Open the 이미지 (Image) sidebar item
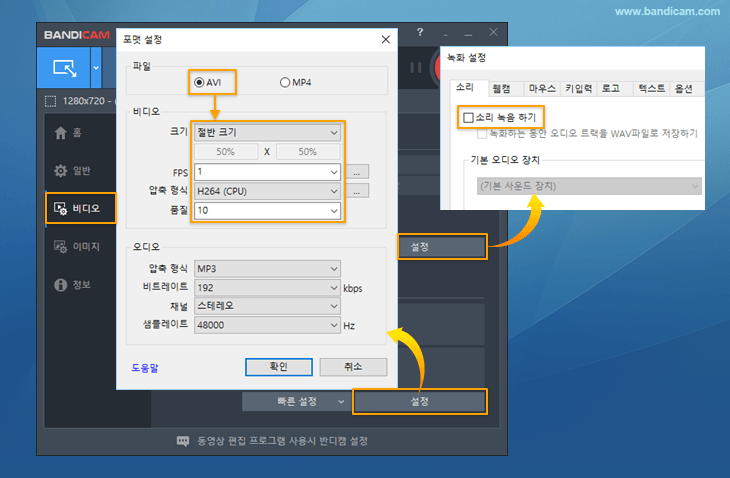Screen dimensions: 730x478 [x=77, y=247]
